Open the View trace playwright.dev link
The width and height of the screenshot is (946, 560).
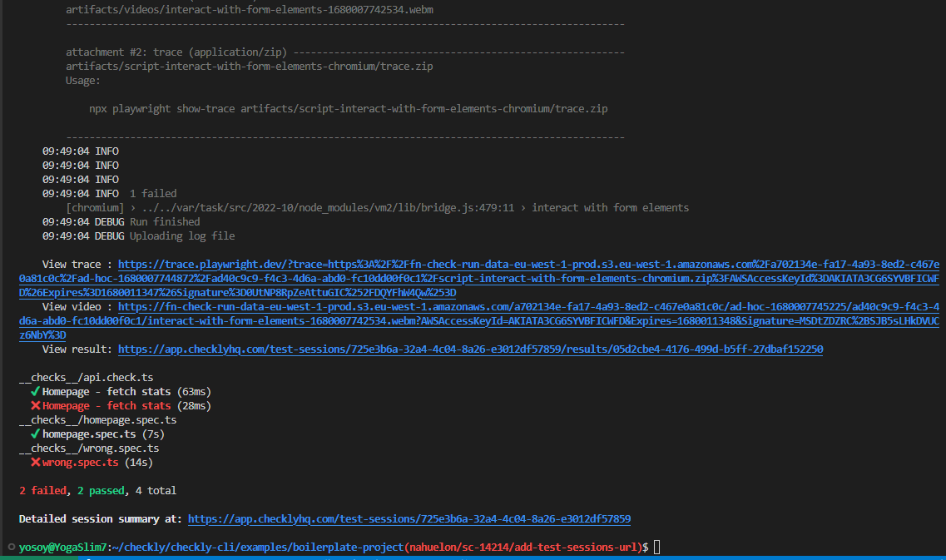[x=479, y=278]
